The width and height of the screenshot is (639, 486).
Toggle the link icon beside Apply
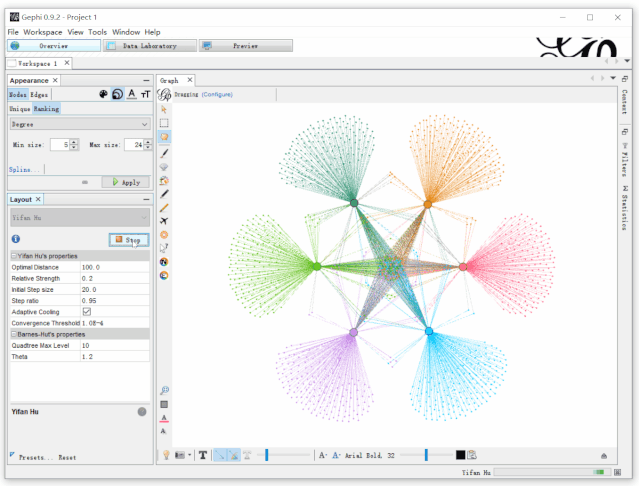click(85, 182)
